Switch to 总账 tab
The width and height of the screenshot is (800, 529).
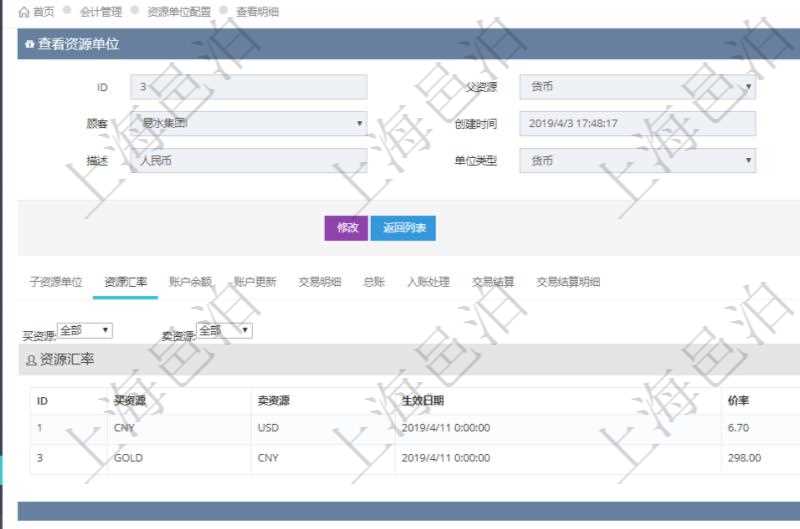coord(374,282)
